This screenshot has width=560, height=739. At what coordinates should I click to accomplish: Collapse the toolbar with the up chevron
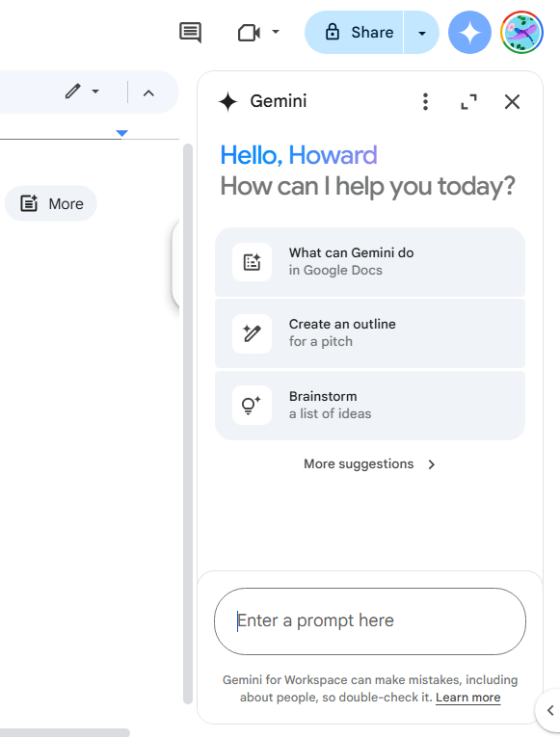click(148, 92)
